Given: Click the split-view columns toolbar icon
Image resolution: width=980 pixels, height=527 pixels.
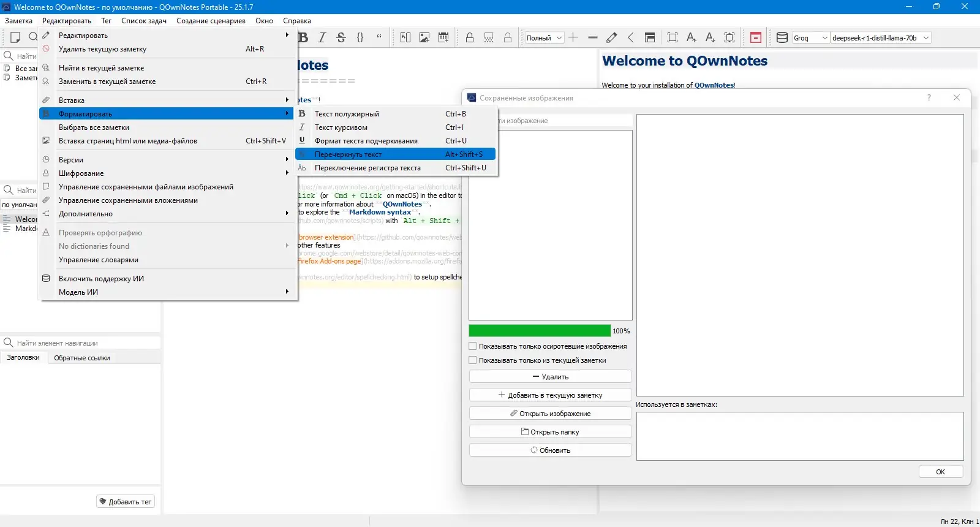Looking at the screenshot, I should pos(405,37).
